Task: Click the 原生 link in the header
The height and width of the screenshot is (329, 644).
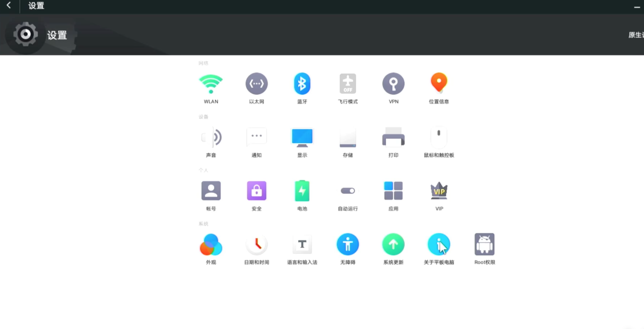Action: (636, 35)
